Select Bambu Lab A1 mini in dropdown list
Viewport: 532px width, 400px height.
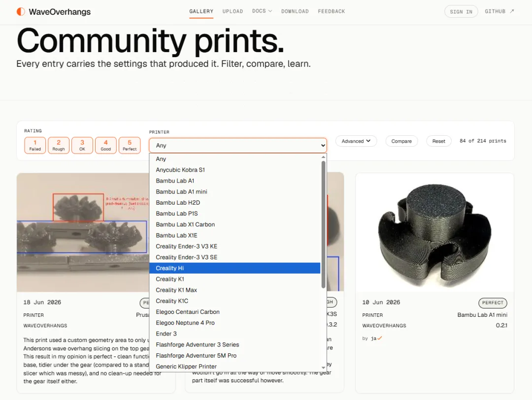coord(235,191)
